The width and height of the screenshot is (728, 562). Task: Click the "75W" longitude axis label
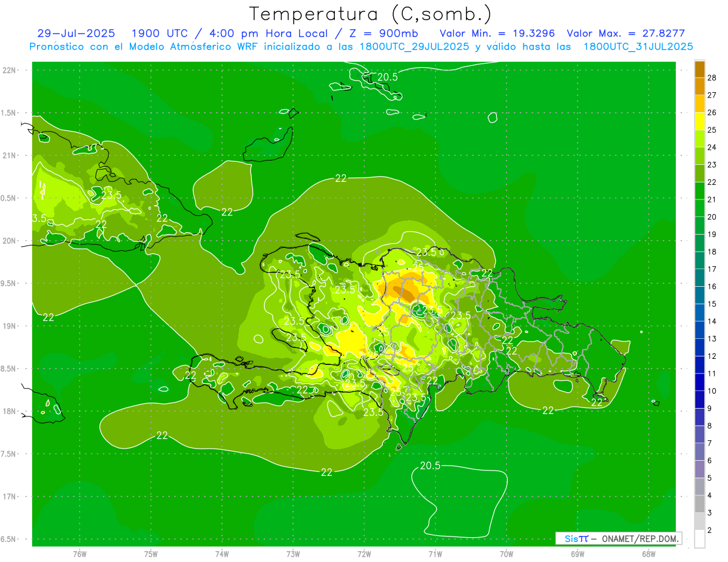point(151,554)
